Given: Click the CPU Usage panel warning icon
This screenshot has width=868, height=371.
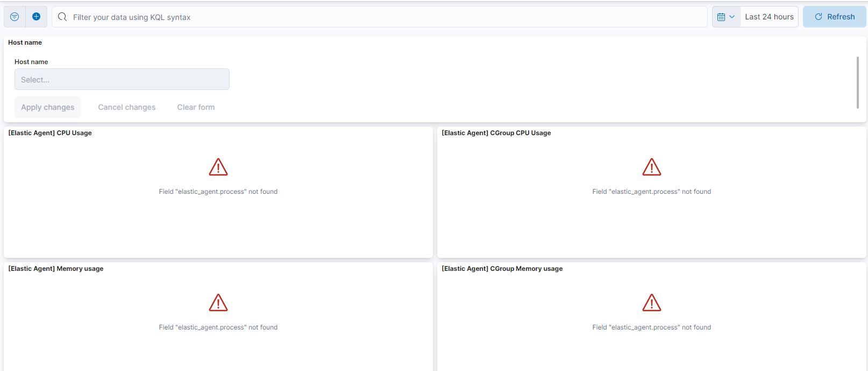Looking at the screenshot, I should click(218, 167).
